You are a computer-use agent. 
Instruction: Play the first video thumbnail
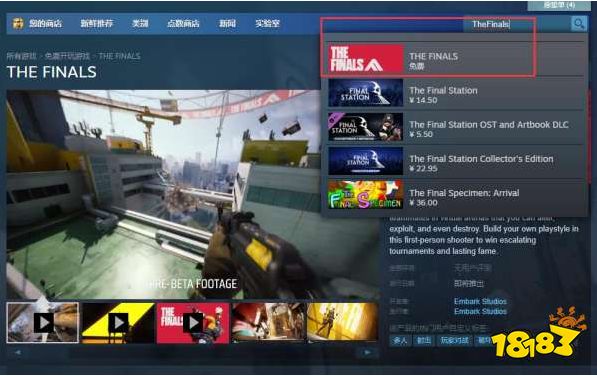tap(43, 323)
